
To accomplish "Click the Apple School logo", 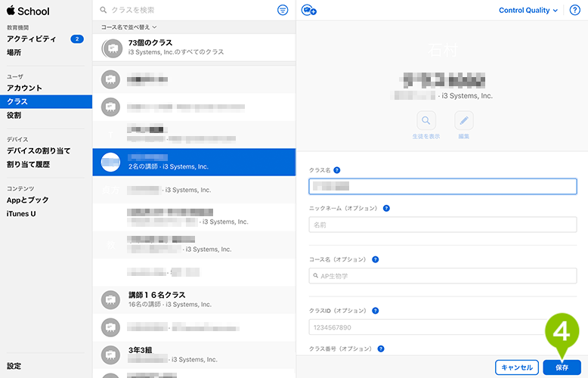I will tap(28, 11).
